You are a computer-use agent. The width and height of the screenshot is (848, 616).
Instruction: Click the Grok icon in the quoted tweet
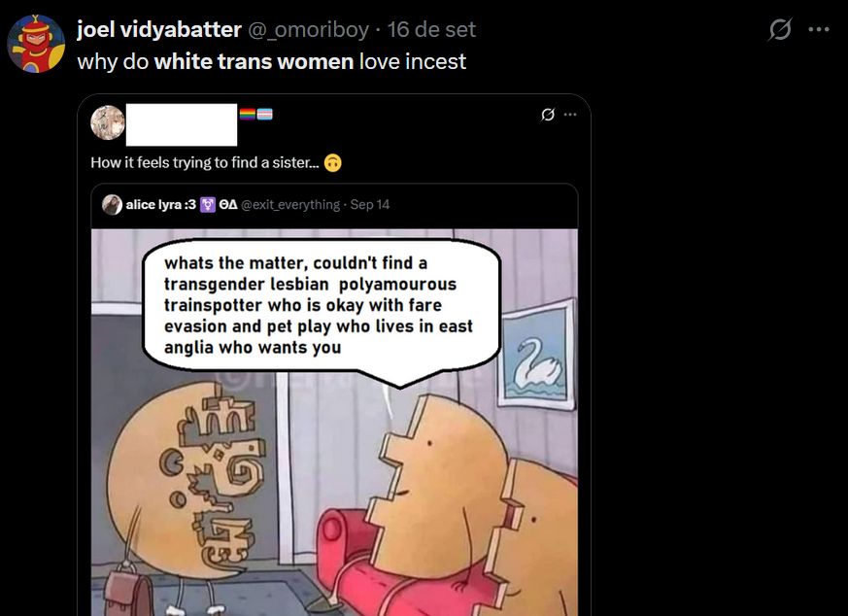[548, 114]
